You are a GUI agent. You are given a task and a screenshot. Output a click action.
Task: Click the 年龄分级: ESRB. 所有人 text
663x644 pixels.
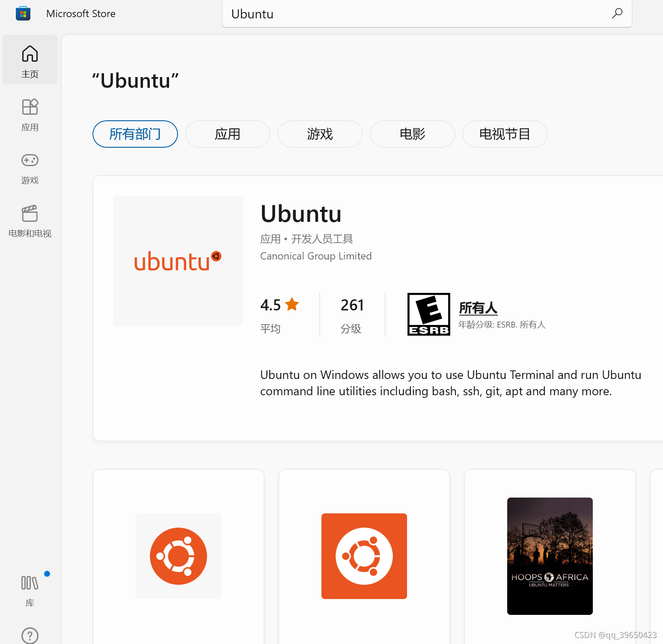pos(502,325)
